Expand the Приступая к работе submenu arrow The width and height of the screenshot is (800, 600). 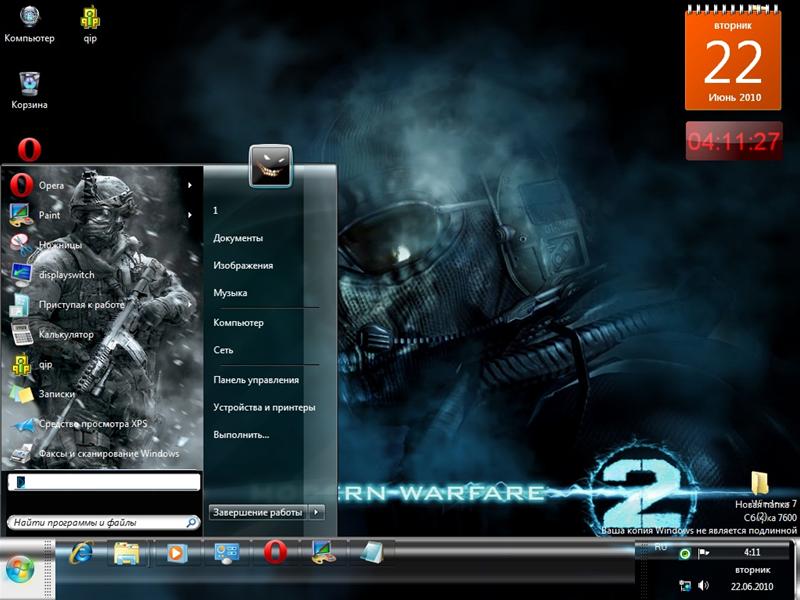pos(190,305)
